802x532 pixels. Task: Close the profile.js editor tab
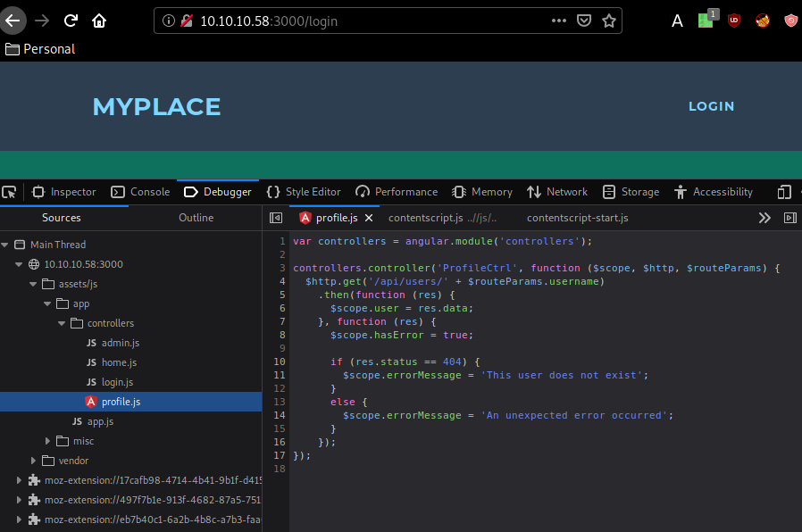point(369,218)
